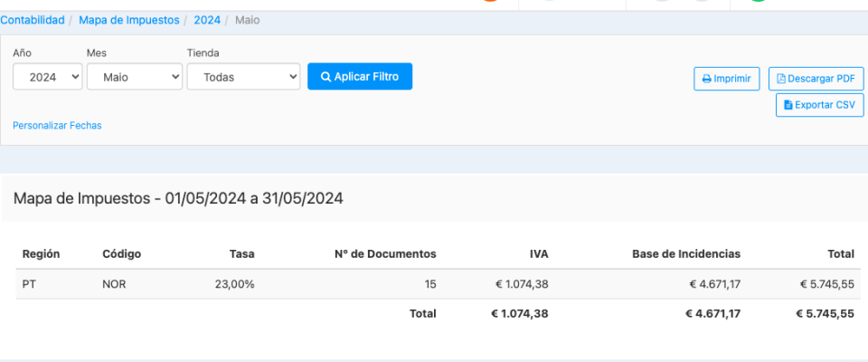Open Mapa de Impuestos breadcrumb link

pyautogui.click(x=127, y=19)
